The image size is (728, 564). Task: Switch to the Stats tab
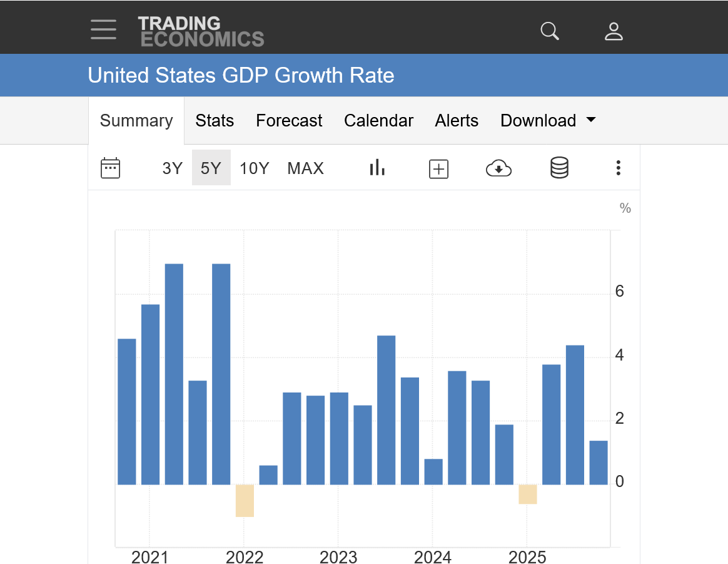[x=215, y=120]
